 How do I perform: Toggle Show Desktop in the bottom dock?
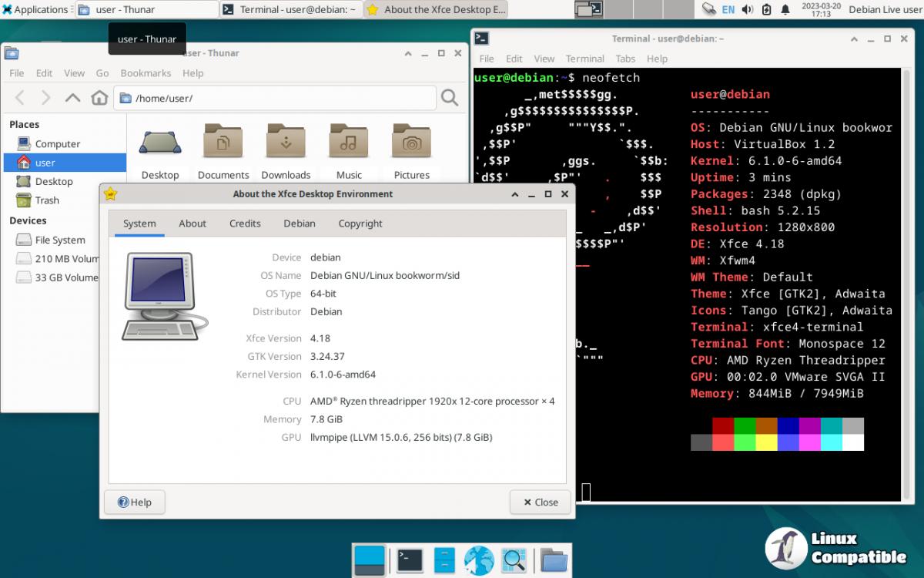[x=369, y=560]
